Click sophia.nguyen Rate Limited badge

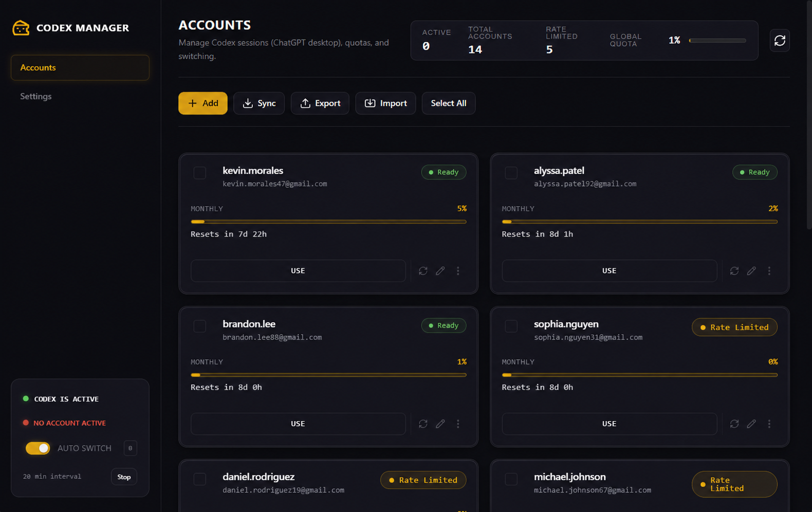734,327
